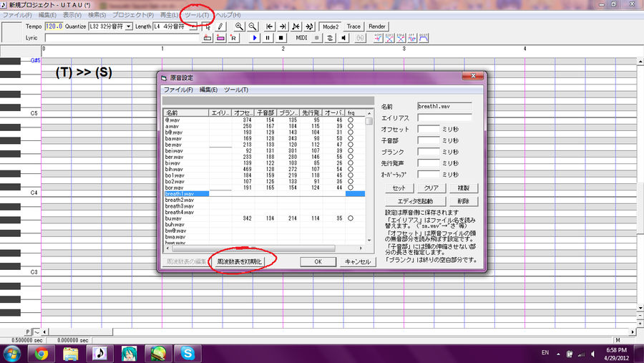Screen dimensions: 644x363
Task: Sort by the 名前 column header
Action: click(x=186, y=112)
